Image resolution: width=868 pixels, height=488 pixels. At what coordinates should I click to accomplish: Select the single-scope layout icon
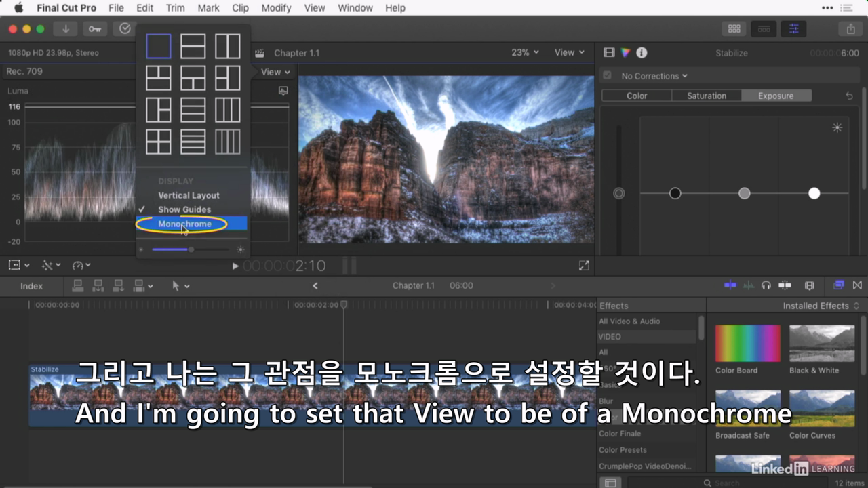(x=159, y=46)
